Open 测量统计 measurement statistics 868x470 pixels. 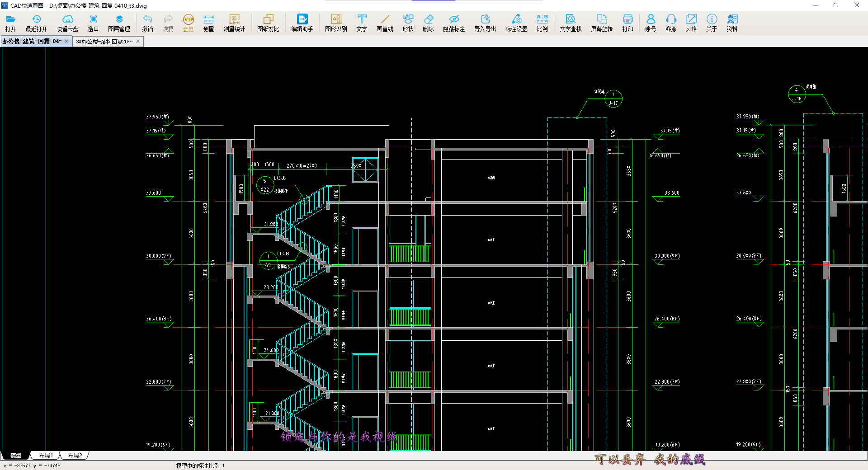pos(234,23)
